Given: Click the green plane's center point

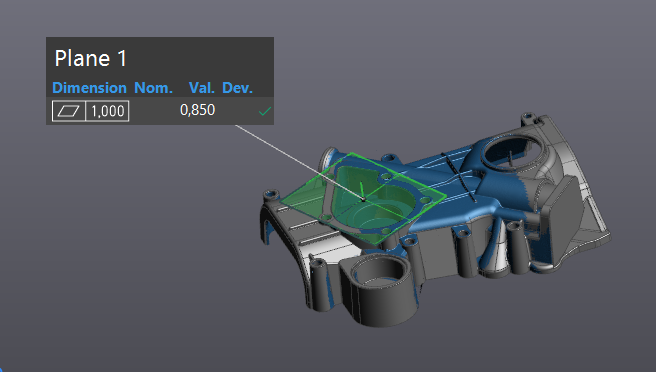Looking at the screenshot, I should 363,200.
